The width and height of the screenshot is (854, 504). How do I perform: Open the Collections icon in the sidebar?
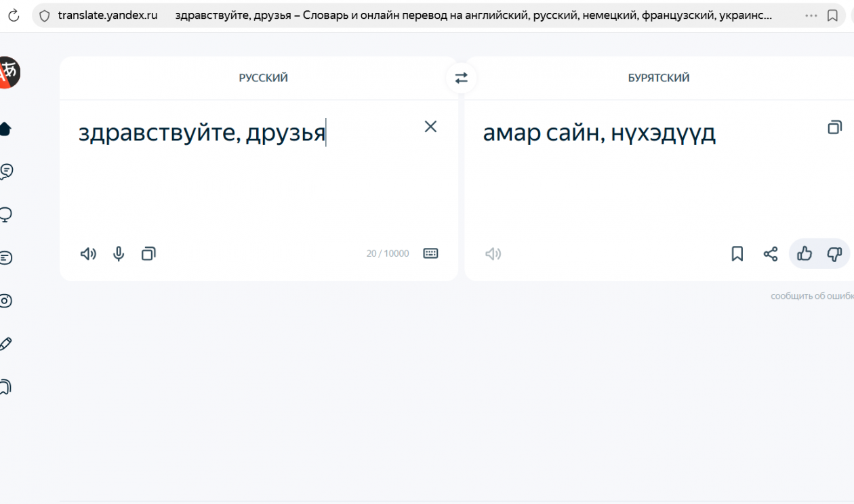pos(5,386)
